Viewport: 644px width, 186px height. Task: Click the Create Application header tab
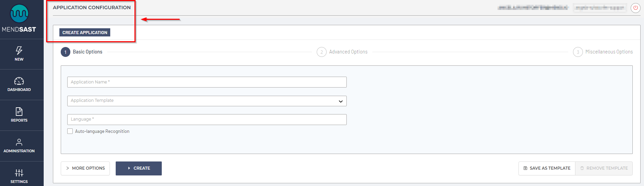click(85, 33)
